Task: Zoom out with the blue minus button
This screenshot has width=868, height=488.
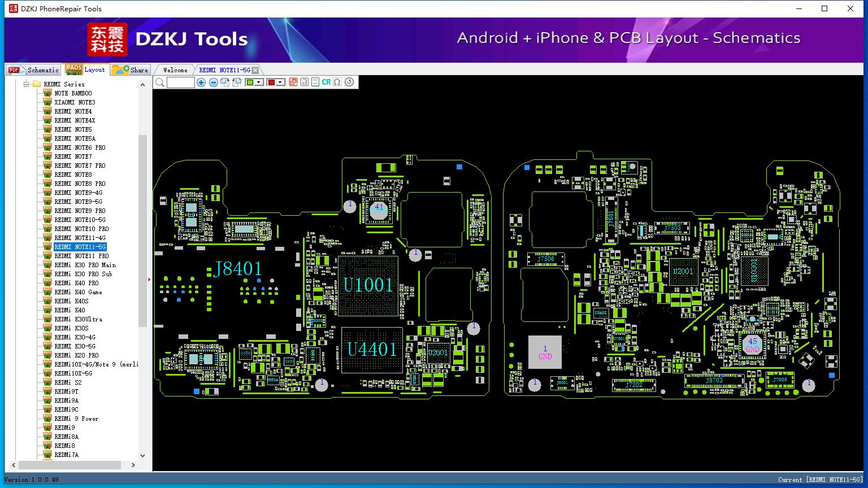Action: pyautogui.click(x=213, y=82)
